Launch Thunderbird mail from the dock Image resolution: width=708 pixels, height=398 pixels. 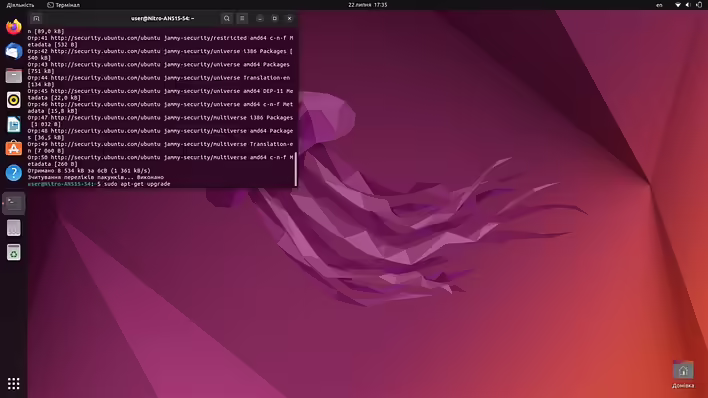[14, 51]
